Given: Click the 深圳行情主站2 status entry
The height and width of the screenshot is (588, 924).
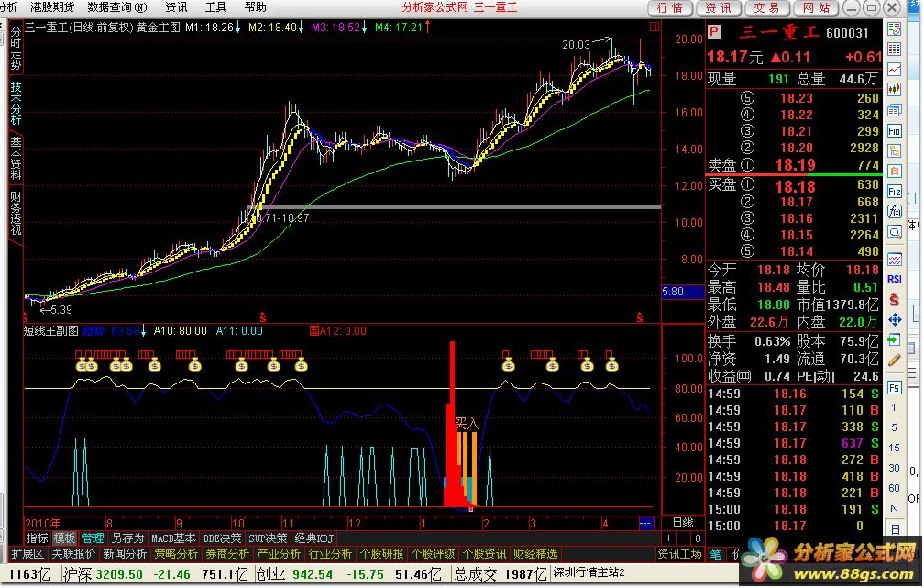Looking at the screenshot, I should click(588, 572).
